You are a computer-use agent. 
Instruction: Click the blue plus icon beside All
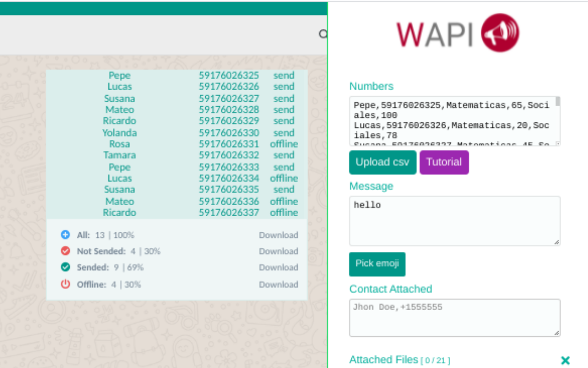(65, 235)
